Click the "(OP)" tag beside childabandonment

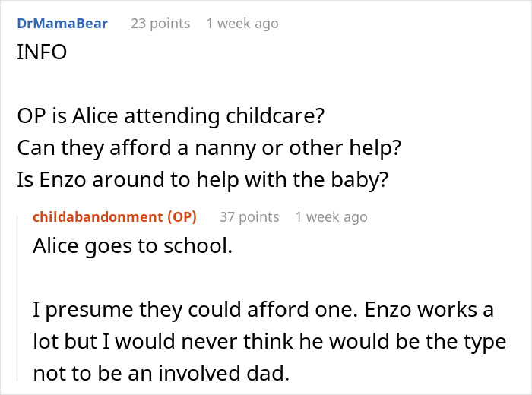click(x=182, y=216)
